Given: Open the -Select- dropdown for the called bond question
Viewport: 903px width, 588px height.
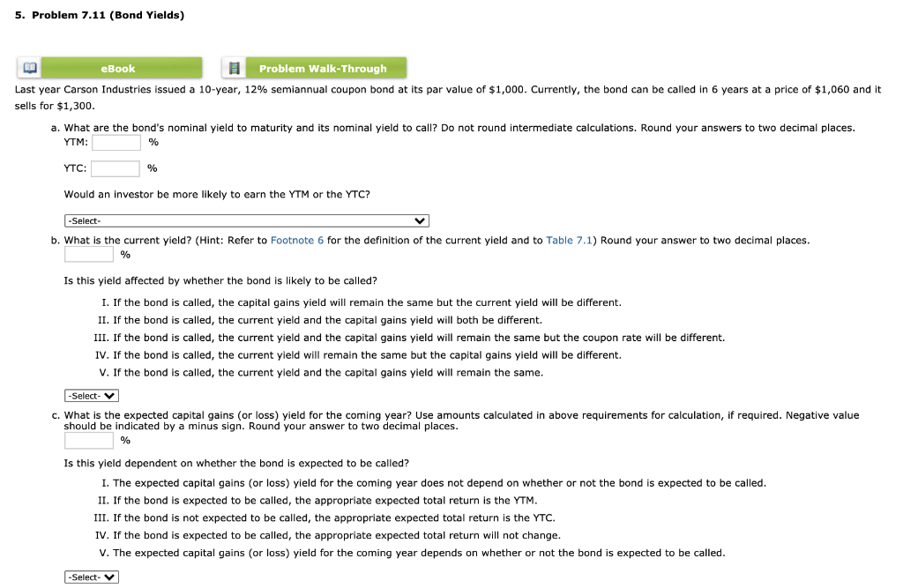Looking at the screenshot, I should click(91, 577).
